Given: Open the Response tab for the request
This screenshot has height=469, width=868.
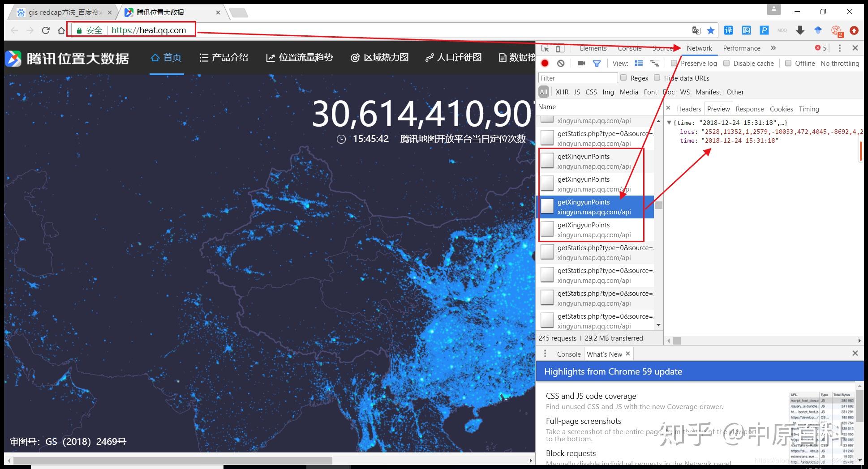Looking at the screenshot, I should pos(750,109).
